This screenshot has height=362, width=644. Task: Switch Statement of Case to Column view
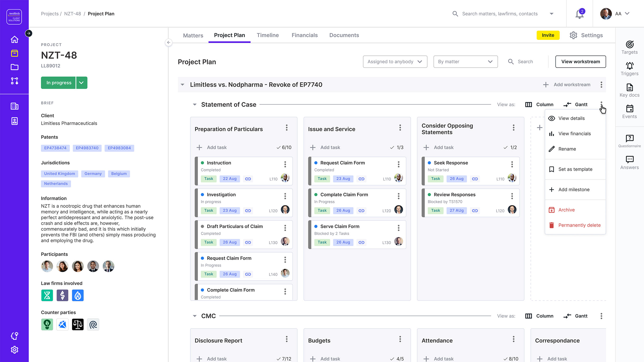539,104
